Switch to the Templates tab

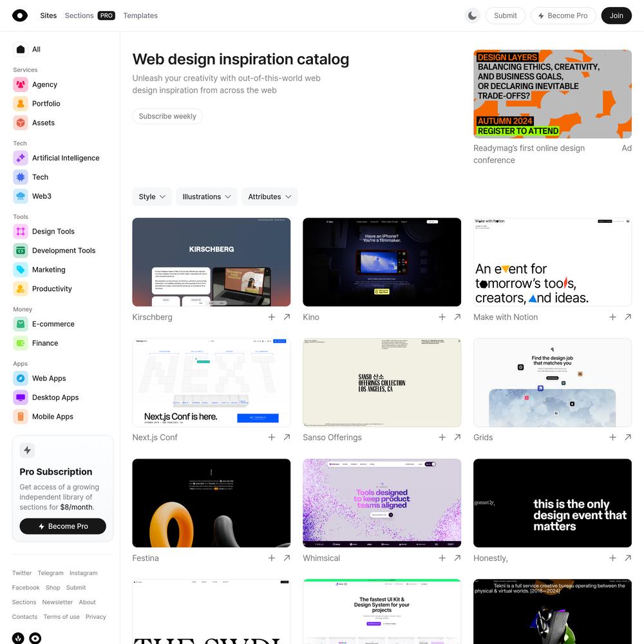click(140, 15)
